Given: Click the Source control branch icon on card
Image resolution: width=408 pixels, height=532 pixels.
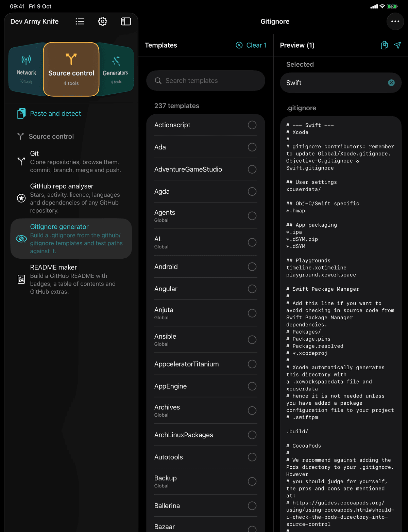Looking at the screenshot, I should tap(71, 59).
